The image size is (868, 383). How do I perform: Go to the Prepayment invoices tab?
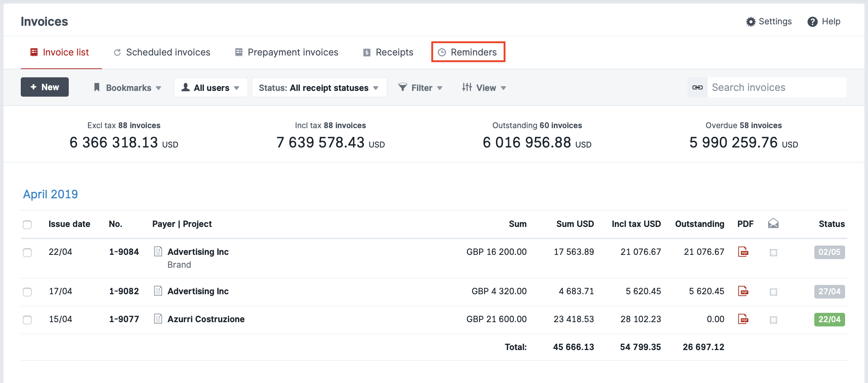pos(286,52)
